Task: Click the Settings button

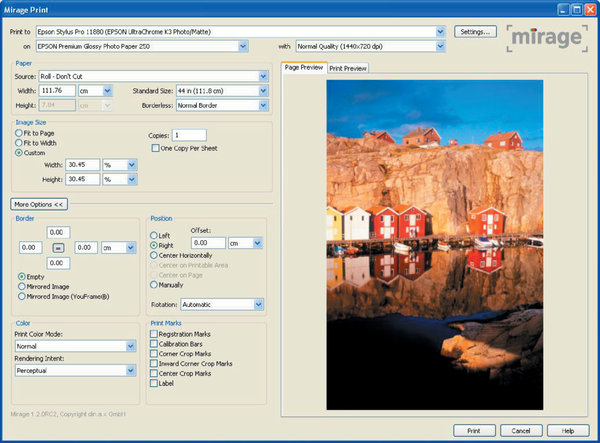Action: pyautogui.click(x=476, y=32)
